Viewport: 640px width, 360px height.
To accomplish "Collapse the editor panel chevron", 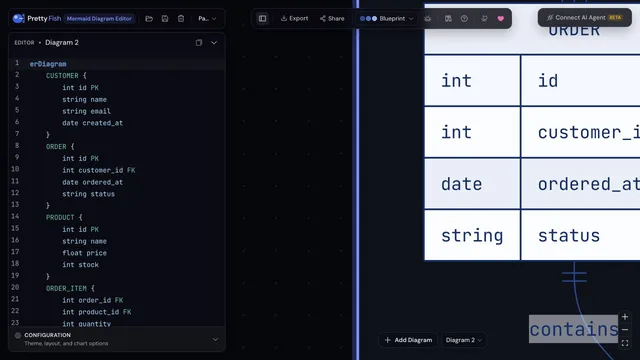I will point(214,42).
